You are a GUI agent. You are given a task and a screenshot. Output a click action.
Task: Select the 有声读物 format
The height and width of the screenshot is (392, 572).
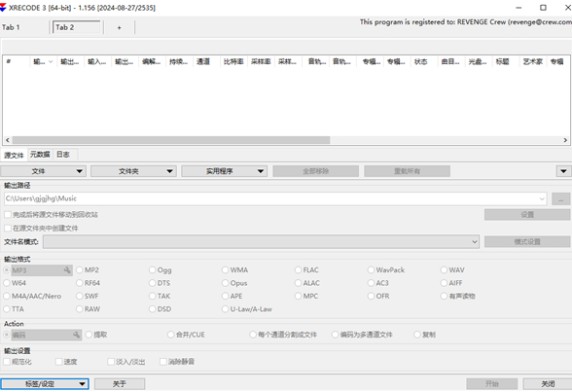(458, 296)
